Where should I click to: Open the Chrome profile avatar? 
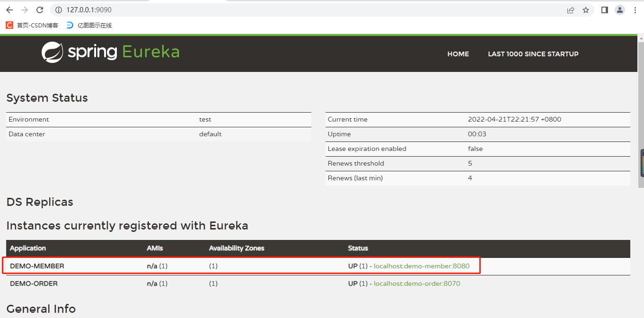tap(620, 10)
